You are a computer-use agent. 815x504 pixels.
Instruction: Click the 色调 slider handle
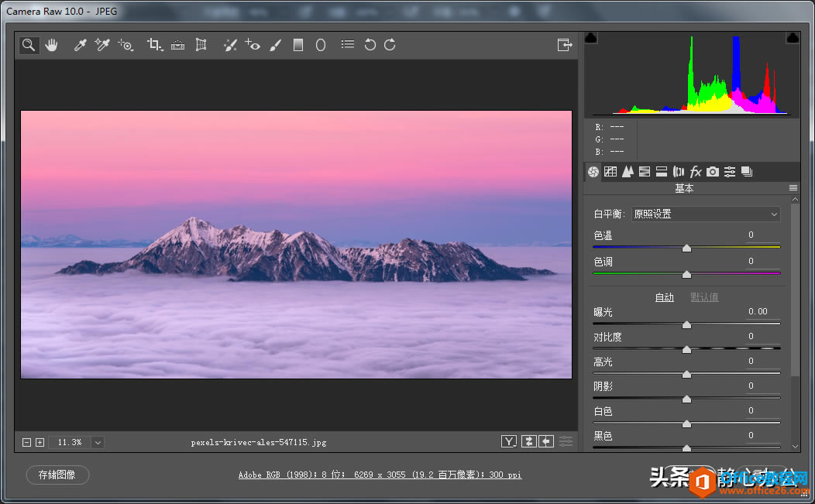point(686,274)
